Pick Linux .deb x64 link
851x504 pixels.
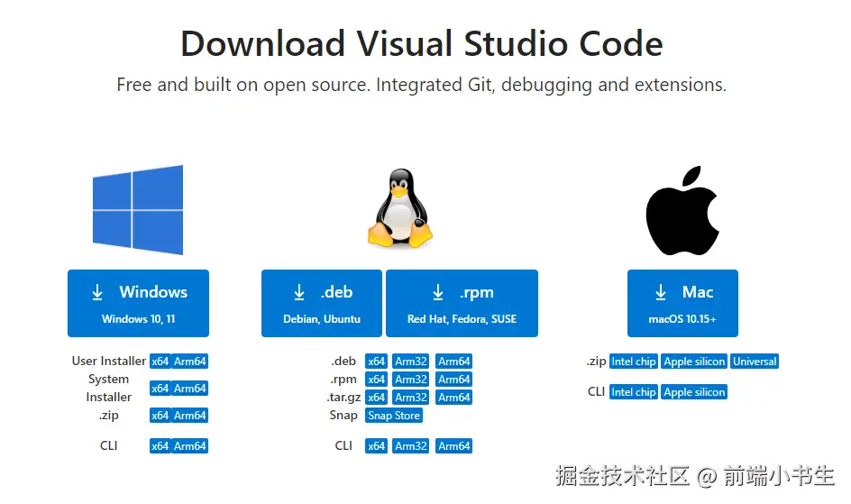tap(376, 362)
